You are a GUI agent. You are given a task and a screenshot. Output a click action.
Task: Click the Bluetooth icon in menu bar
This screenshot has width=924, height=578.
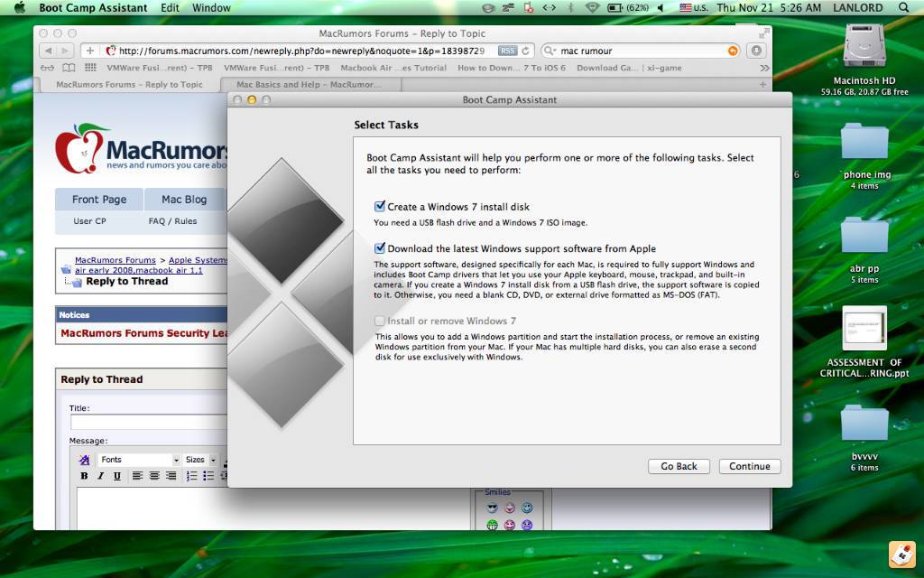pyautogui.click(x=570, y=7)
